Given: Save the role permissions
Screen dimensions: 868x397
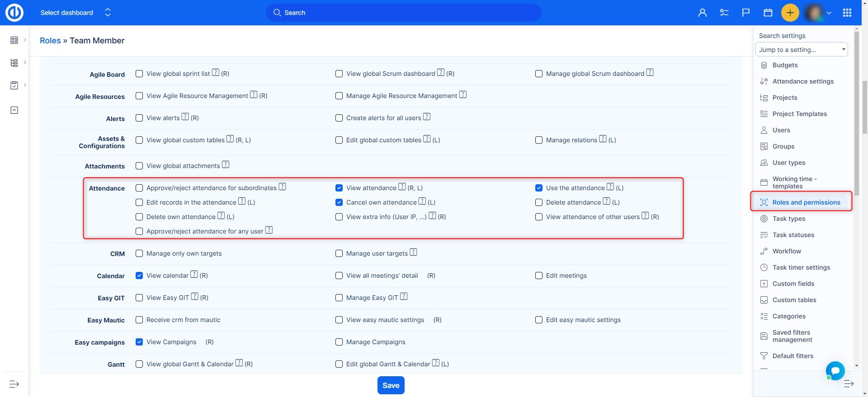Looking at the screenshot, I should pyautogui.click(x=391, y=385).
